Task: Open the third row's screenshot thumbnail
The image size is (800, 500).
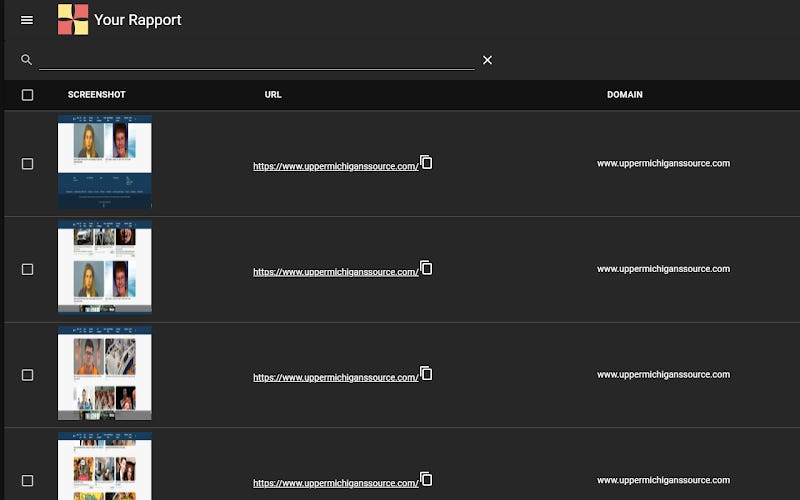Action: tap(105, 373)
